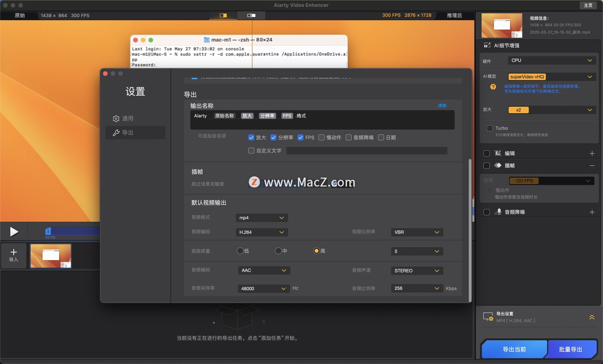Viewport: 603px width, 364px height.
Task: Uncheck the 放大 naming option
Action: 251,137
